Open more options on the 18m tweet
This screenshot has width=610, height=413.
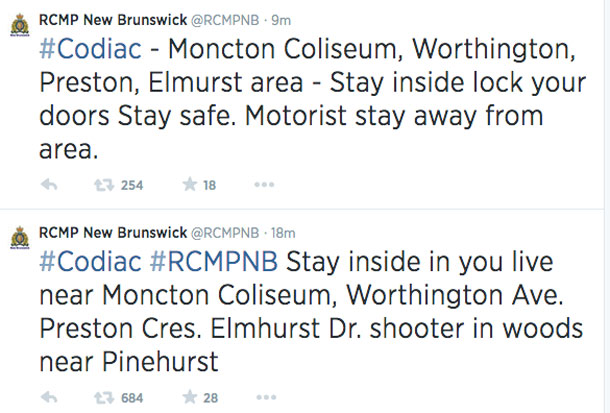[264, 398]
